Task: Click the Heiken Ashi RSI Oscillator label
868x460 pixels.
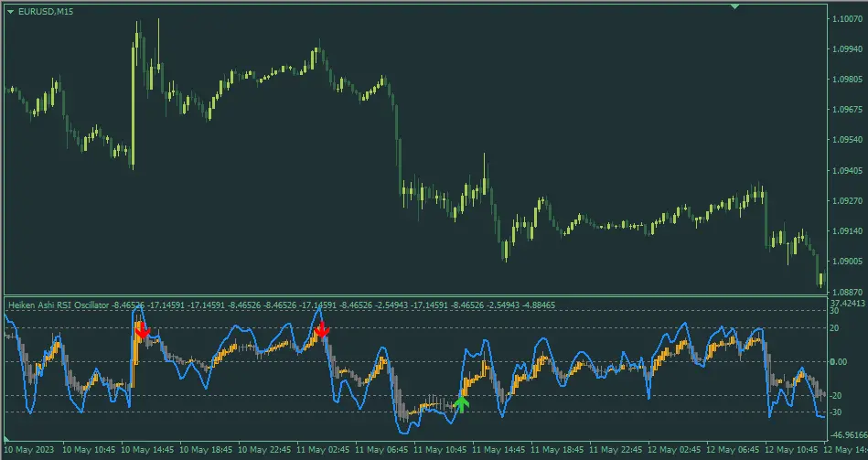Action: pyautogui.click(x=58, y=305)
